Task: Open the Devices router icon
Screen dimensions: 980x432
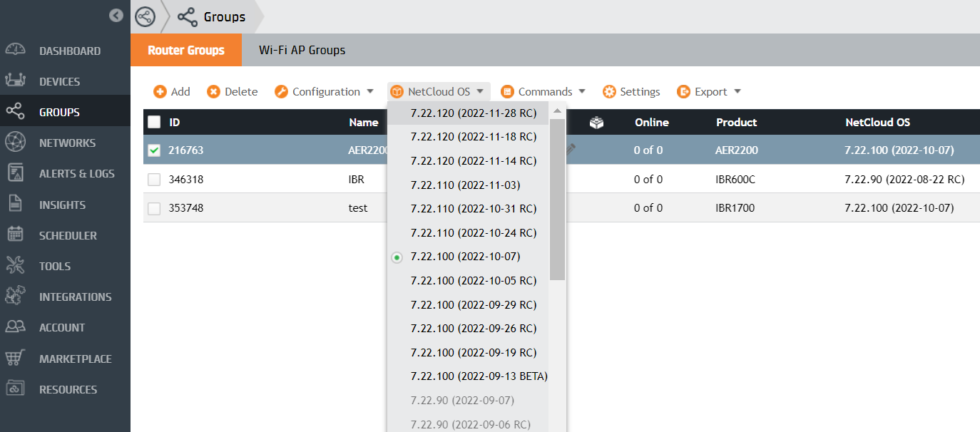Action: (x=16, y=81)
